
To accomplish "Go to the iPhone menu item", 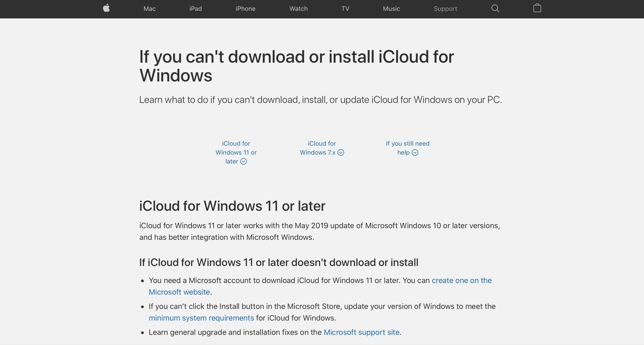I will (246, 9).
